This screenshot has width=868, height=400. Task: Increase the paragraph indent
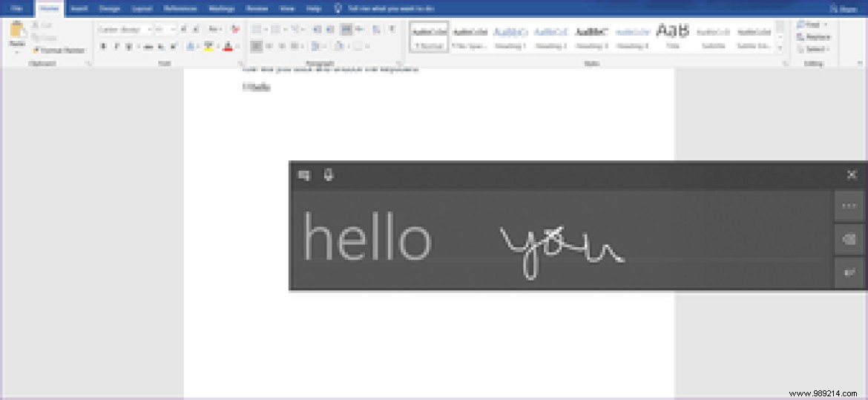[x=330, y=30]
